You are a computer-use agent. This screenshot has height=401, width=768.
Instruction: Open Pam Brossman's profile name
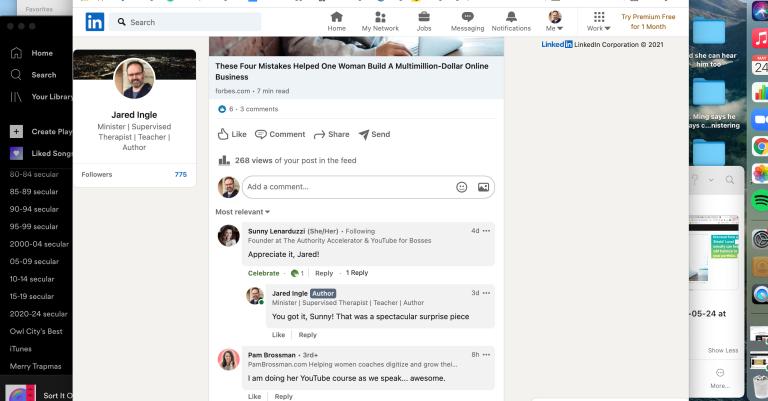[271, 355]
